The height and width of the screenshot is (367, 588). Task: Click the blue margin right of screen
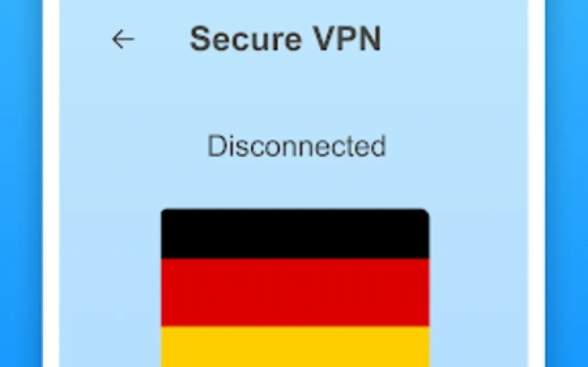click(566, 183)
